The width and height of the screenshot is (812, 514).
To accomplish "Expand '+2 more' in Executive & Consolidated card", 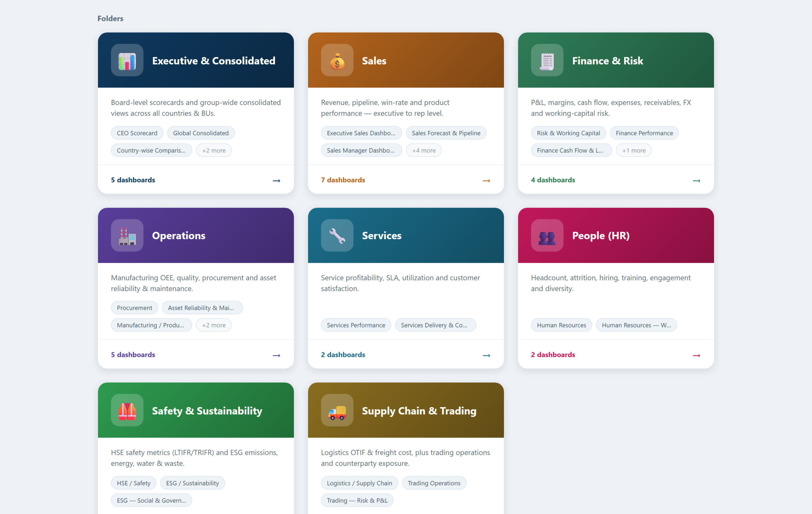I will [214, 150].
